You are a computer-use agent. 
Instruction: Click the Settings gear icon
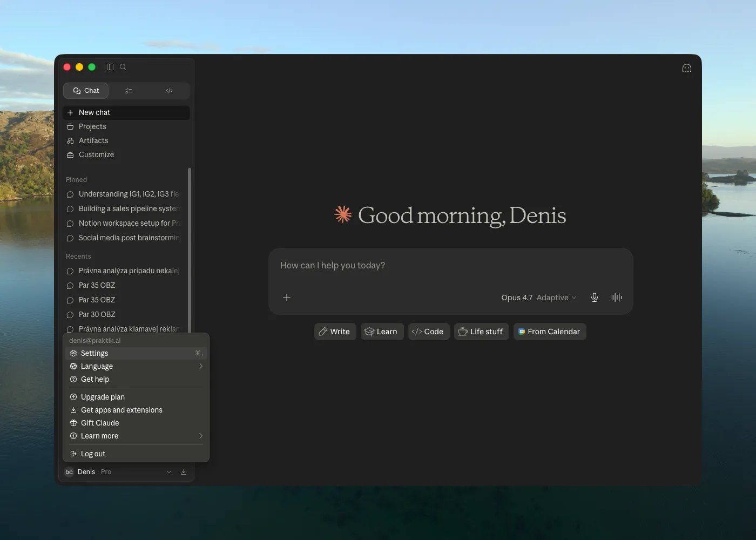click(x=73, y=353)
